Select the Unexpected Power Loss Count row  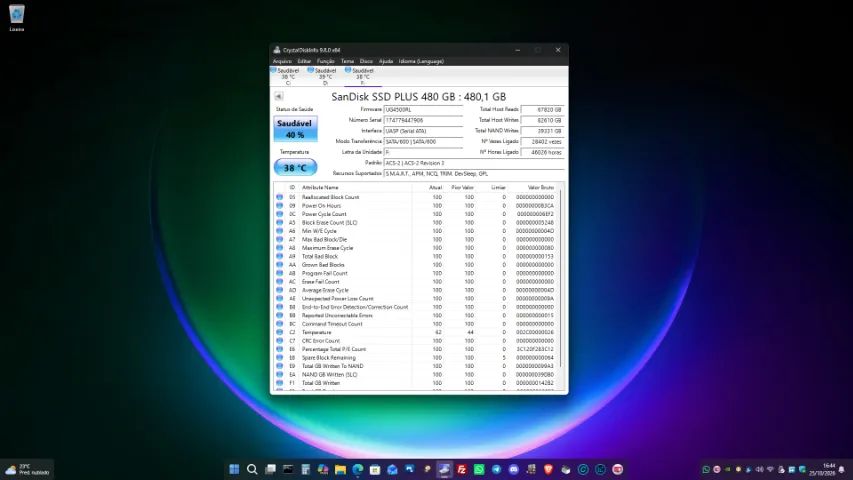click(417, 298)
